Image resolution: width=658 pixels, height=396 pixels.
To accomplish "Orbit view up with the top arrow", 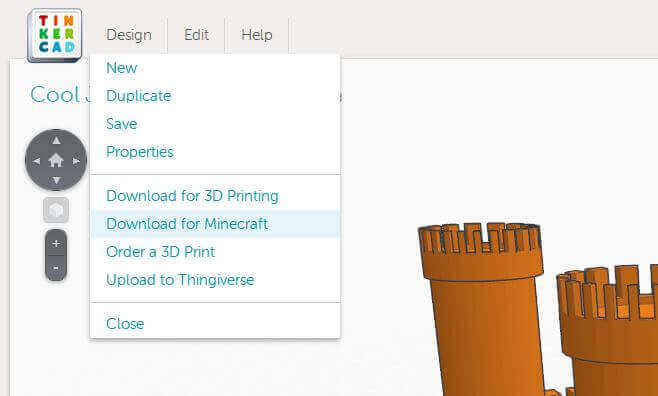I will (56, 141).
